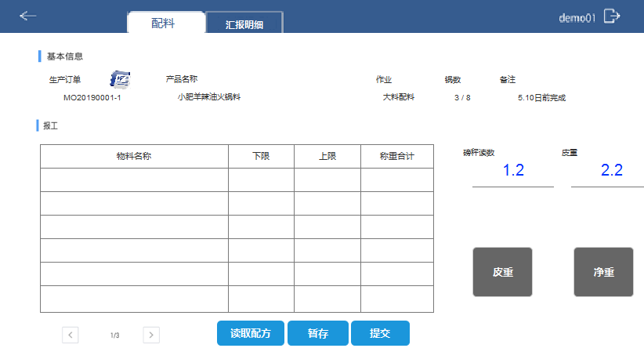Submit with the 提交 button
The height and width of the screenshot is (359, 644).
380,333
